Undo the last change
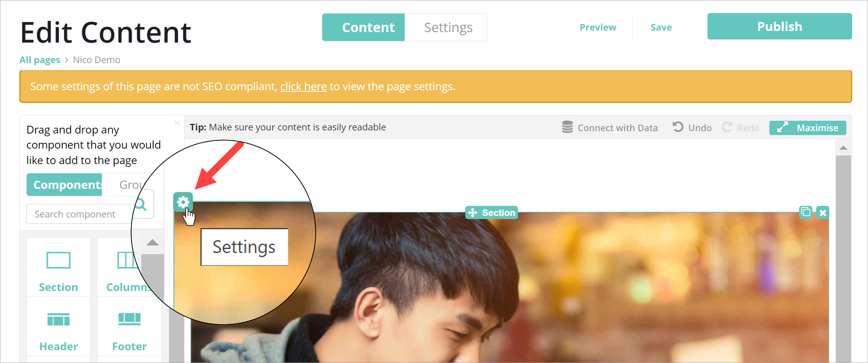This screenshot has width=868, height=363. click(692, 128)
